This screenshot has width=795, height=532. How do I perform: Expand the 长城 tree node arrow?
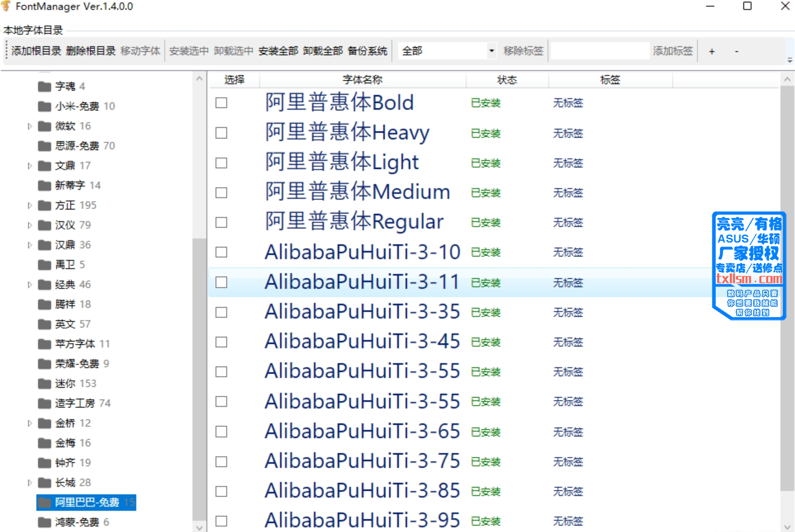coord(30,482)
